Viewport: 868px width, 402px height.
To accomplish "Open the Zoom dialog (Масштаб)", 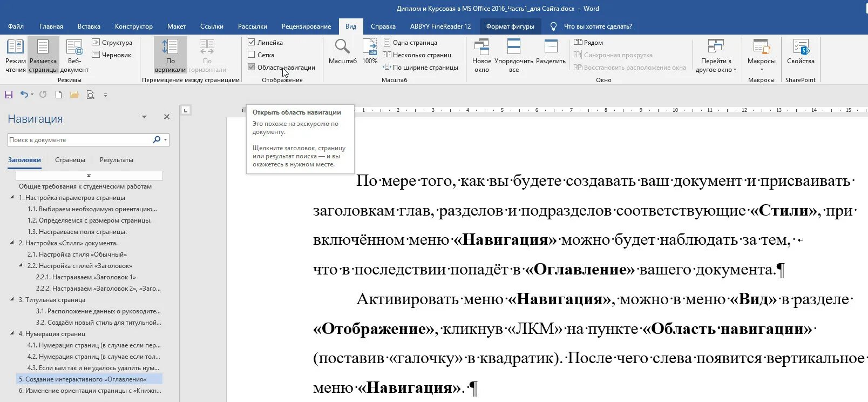I will [342, 52].
